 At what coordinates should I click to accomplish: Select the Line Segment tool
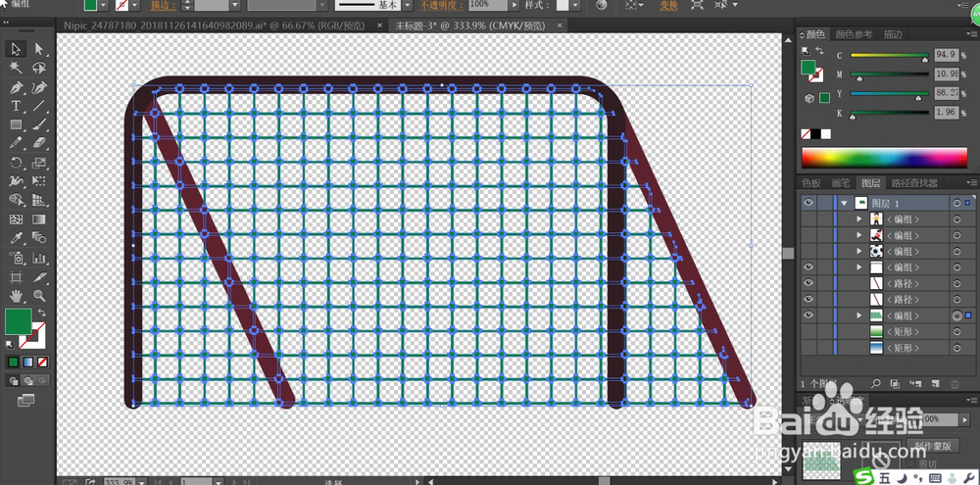(39, 106)
